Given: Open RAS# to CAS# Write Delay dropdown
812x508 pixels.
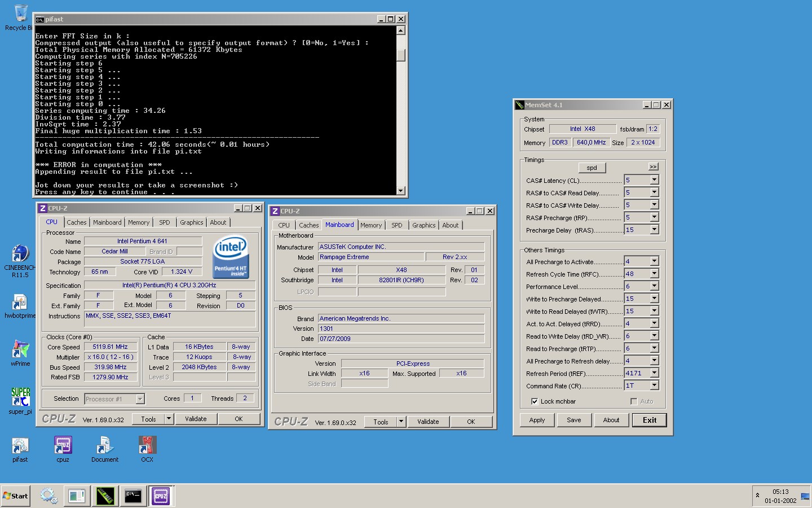Looking at the screenshot, I should (x=654, y=205).
